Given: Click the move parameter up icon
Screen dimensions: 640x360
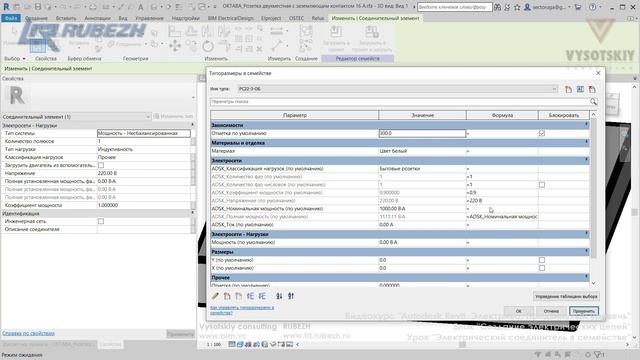Looking at the screenshot, I should point(250,296).
